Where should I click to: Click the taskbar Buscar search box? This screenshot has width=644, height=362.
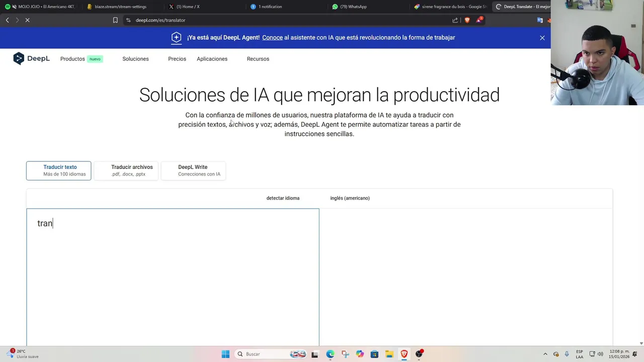(271, 354)
